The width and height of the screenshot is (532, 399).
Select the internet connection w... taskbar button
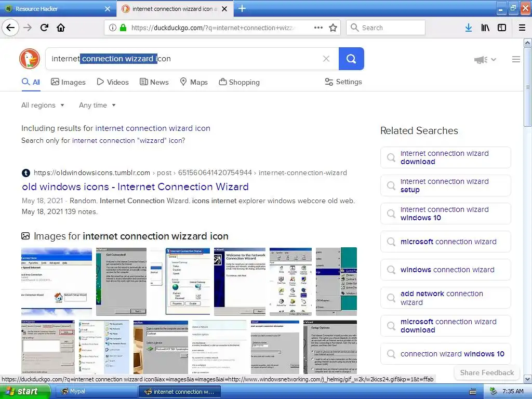pyautogui.click(x=180, y=392)
